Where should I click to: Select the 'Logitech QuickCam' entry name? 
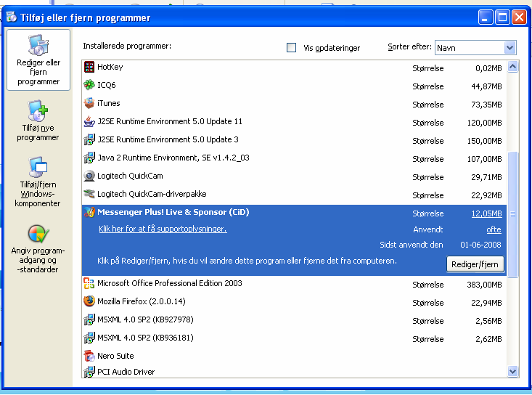[130, 176]
